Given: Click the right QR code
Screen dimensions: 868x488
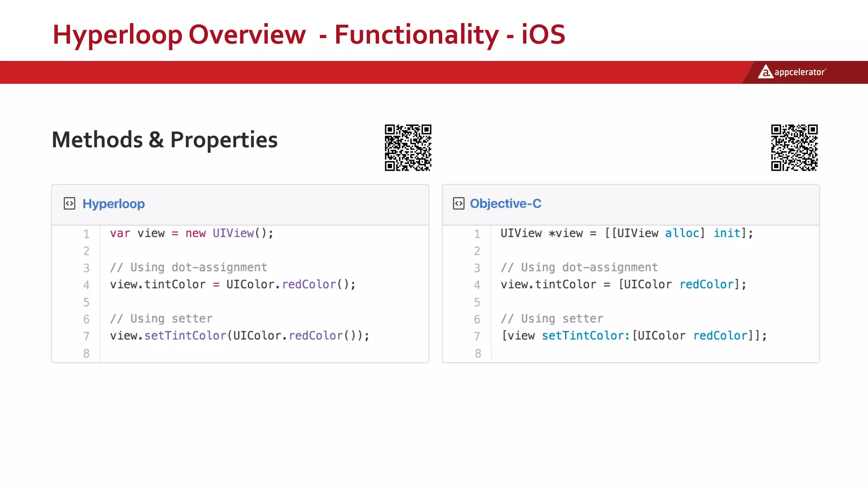Looking at the screenshot, I should [x=794, y=147].
